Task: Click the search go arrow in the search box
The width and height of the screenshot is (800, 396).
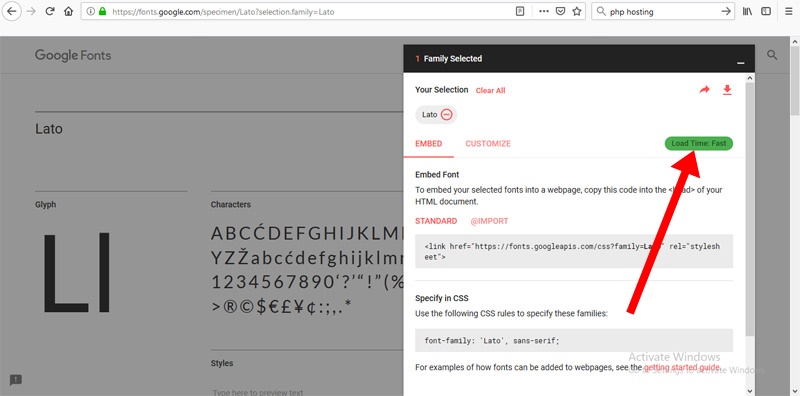Action: coord(726,11)
